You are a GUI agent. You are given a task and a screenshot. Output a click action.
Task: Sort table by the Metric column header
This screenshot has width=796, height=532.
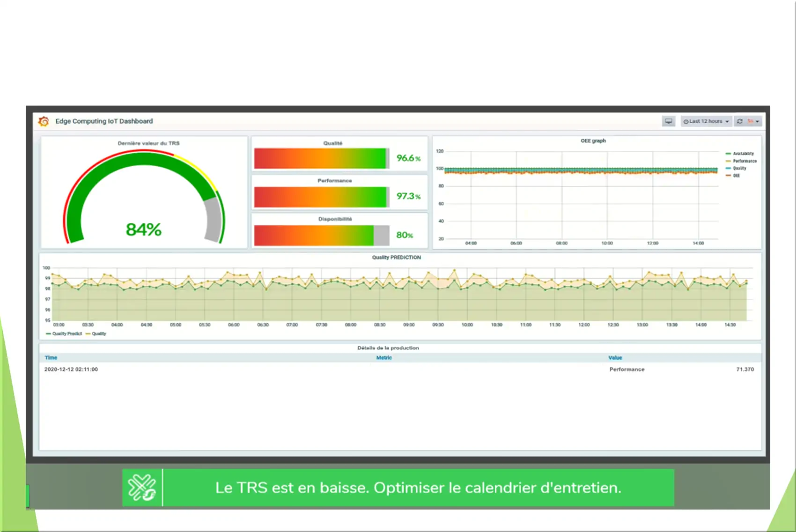[384, 358]
